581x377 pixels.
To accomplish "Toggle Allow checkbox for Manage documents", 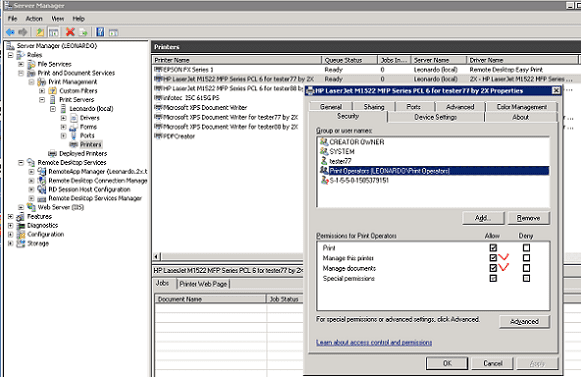I will point(493,268).
